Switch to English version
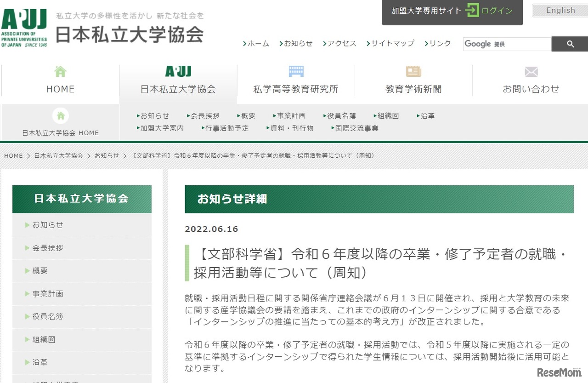 [560, 11]
